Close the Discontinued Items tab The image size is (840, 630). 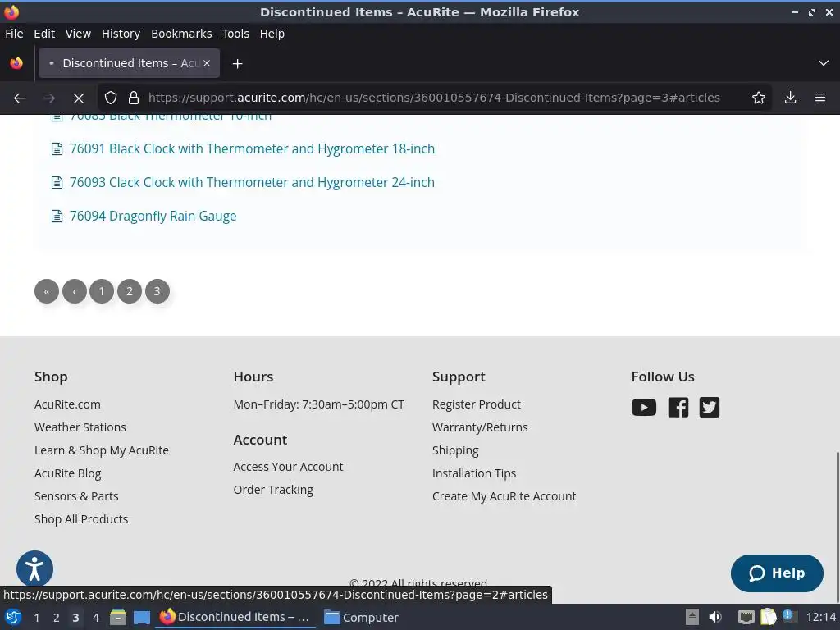207,63
